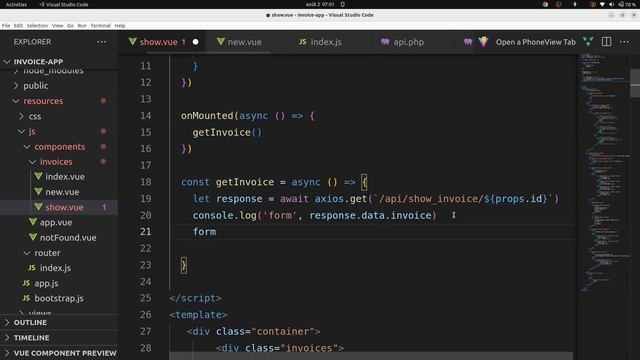Click 'axios' on line 19
This screenshot has height=360, width=640.
[329, 199]
